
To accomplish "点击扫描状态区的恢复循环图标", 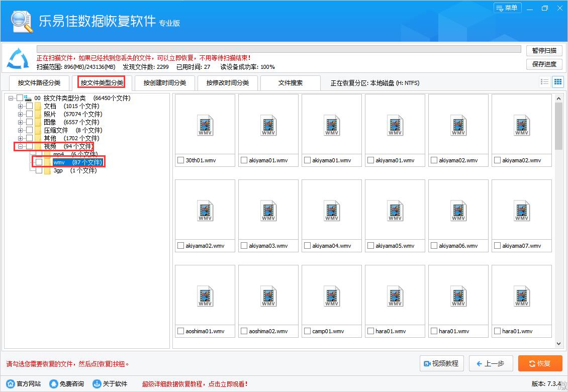I will [18, 59].
